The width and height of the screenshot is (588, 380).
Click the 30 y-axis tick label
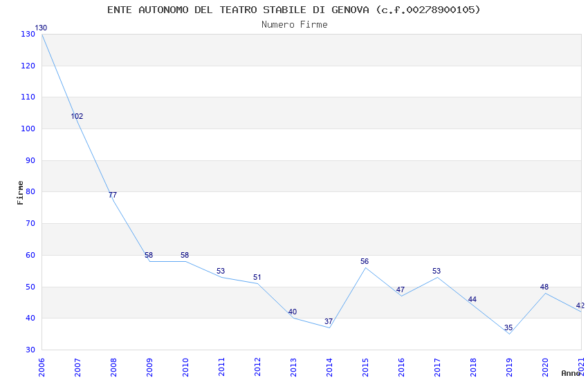point(30,350)
